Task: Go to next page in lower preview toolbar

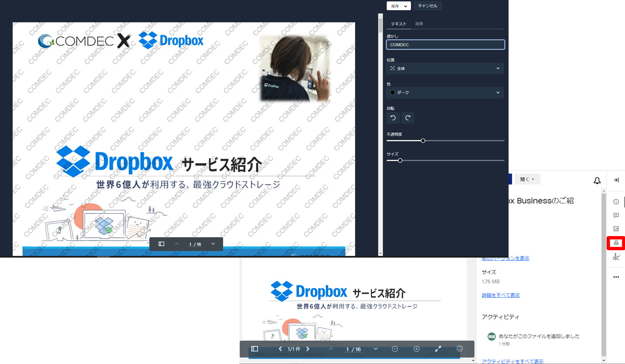Action: pos(376,349)
